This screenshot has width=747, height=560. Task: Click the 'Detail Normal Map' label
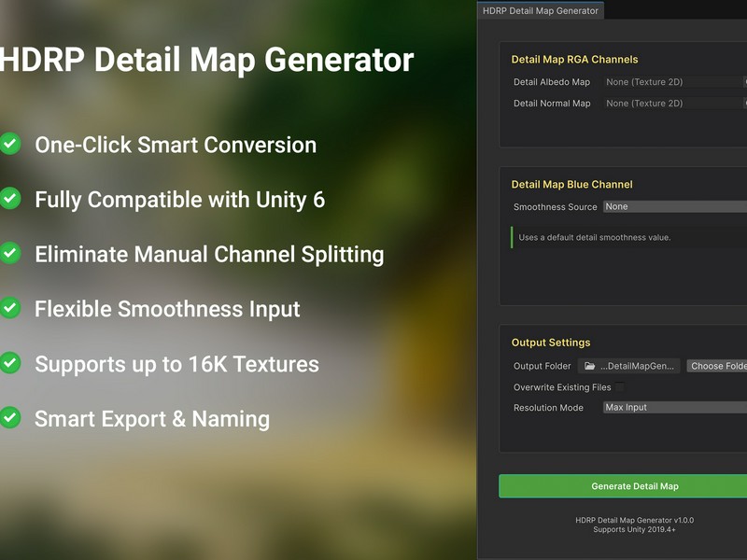(x=552, y=104)
